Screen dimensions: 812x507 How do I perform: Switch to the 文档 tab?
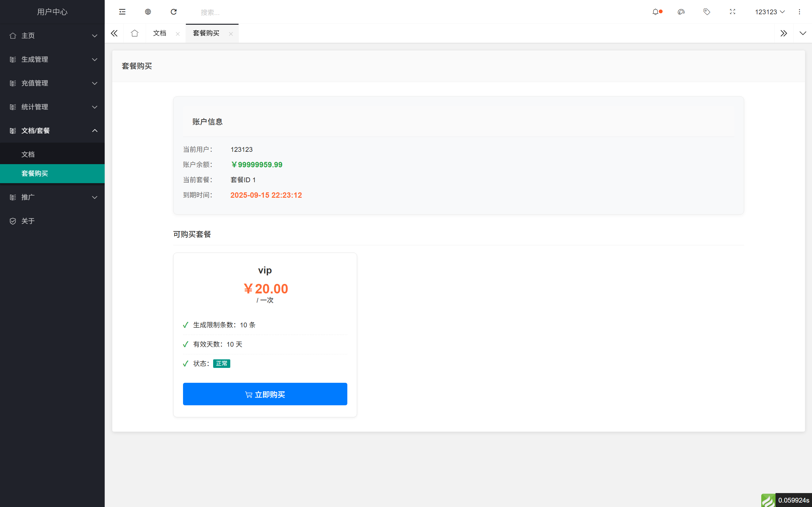[x=160, y=33]
